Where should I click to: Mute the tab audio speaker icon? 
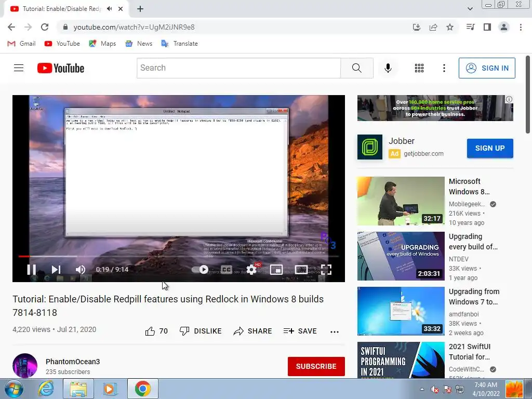109,9
